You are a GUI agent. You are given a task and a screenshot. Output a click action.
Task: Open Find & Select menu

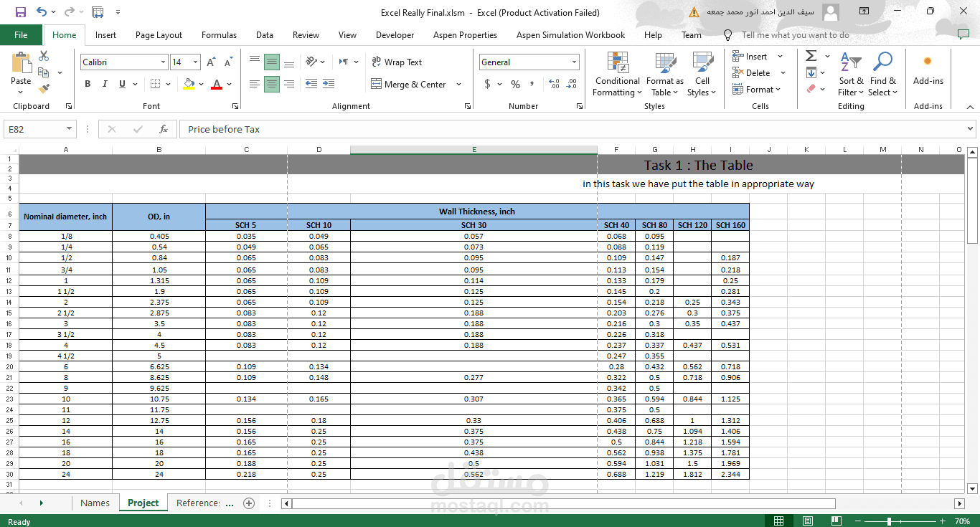tap(882, 74)
